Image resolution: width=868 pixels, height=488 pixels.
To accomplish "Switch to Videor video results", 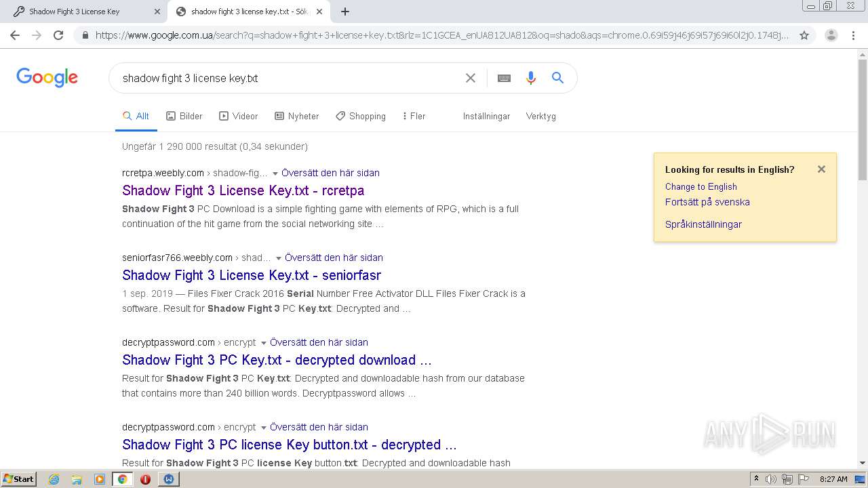I will [x=239, y=116].
